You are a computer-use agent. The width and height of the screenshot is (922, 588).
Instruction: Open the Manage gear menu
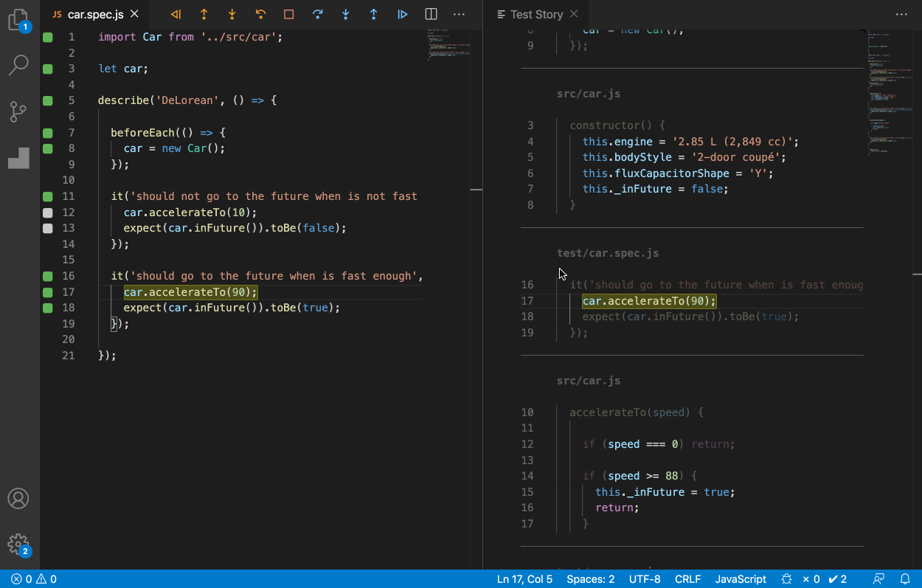click(18, 544)
